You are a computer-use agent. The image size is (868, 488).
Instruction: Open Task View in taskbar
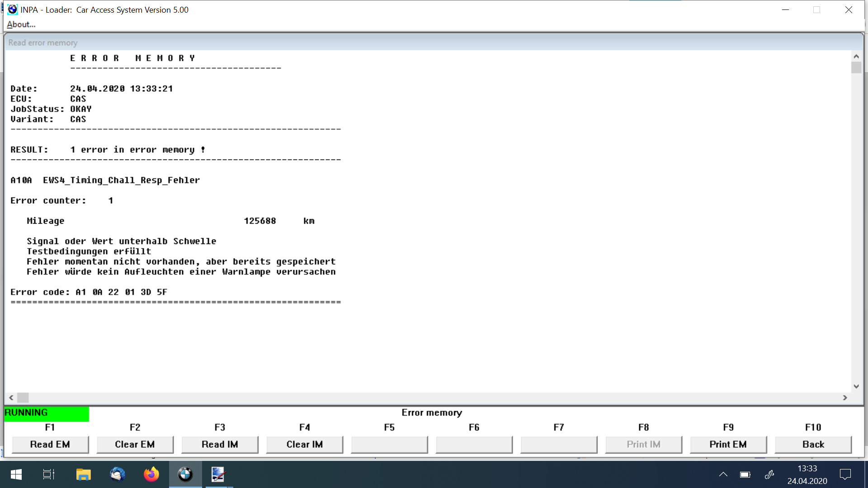[x=49, y=474]
